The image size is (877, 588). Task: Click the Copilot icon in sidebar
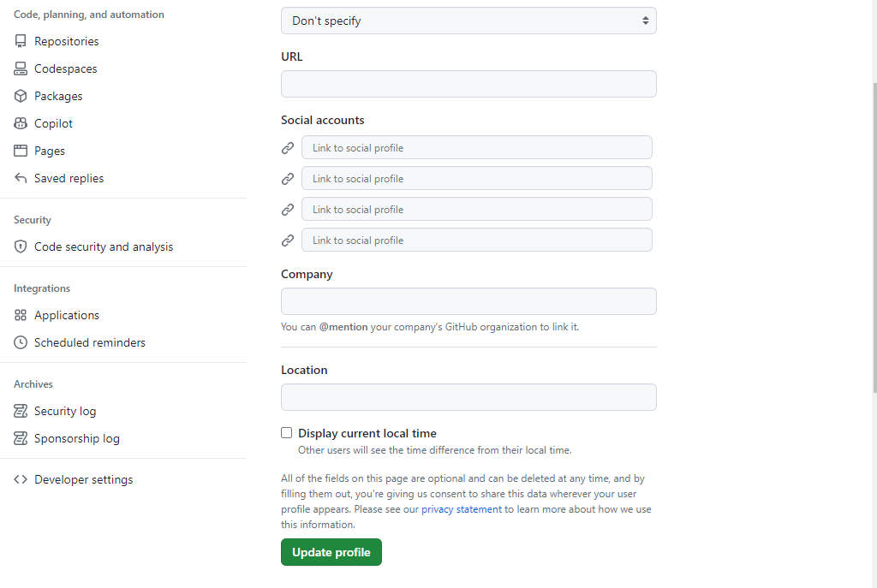click(21, 123)
